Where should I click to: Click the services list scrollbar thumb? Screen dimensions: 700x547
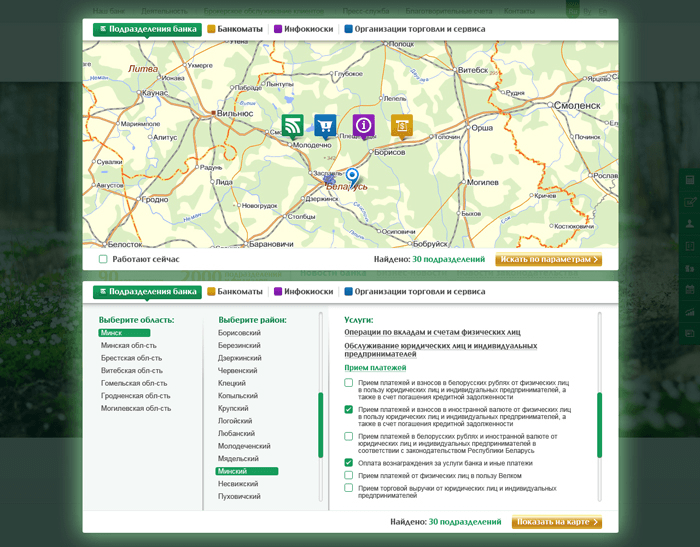click(x=599, y=425)
